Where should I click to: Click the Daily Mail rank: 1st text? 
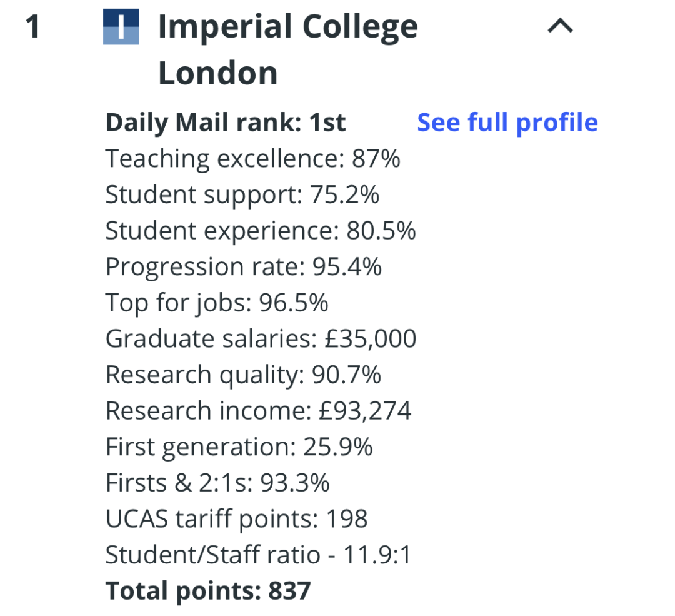tap(226, 123)
